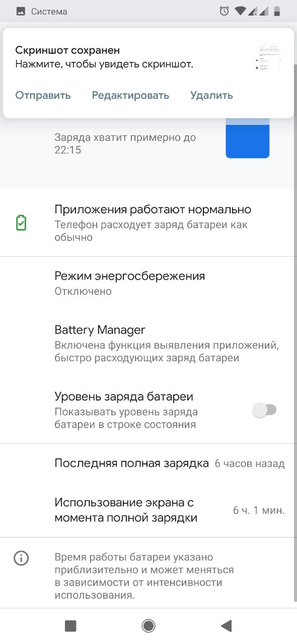Tap the circular home button
Screen dimensions: 297x644
(x=148, y=626)
